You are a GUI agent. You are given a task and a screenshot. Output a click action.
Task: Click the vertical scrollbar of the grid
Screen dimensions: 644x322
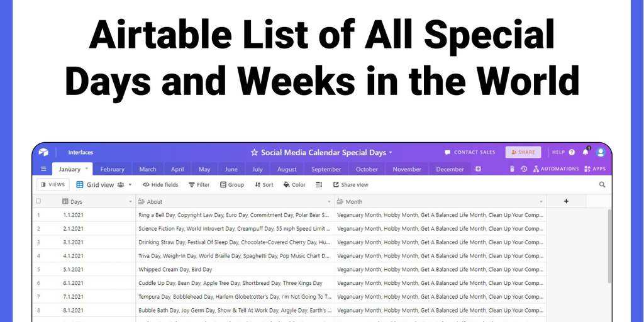(609, 247)
